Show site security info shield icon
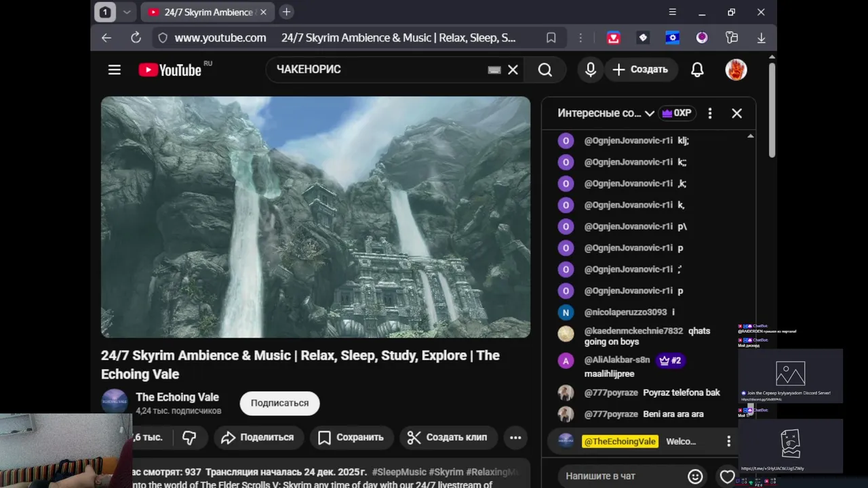Image resolution: width=868 pixels, height=488 pixels. click(162, 38)
